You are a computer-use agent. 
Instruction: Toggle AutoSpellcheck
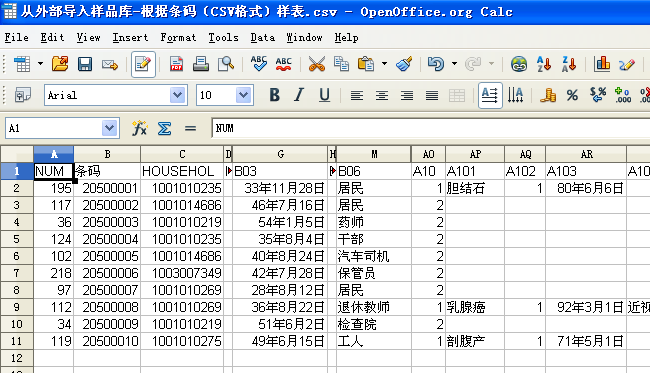[284, 64]
